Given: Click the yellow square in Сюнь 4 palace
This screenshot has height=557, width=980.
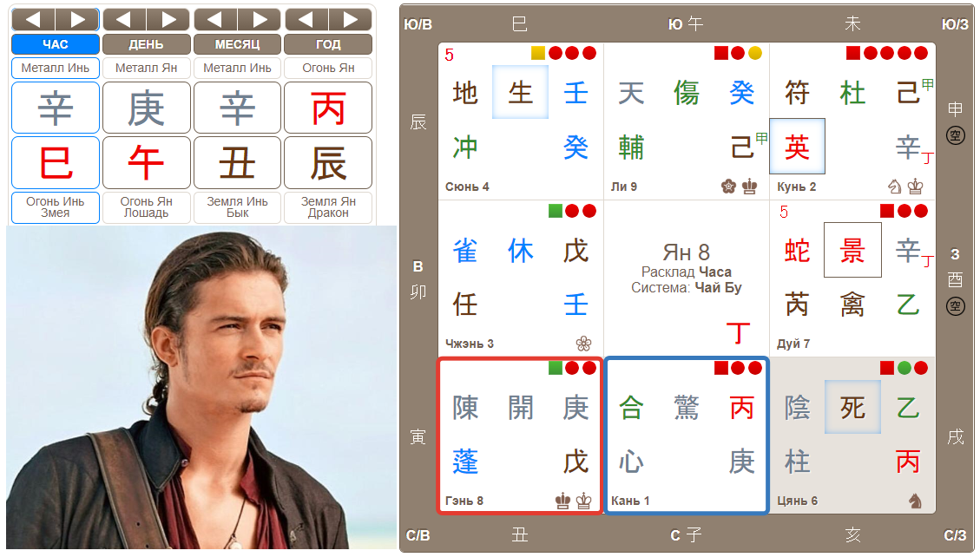Looking at the screenshot, I should tap(537, 53).
